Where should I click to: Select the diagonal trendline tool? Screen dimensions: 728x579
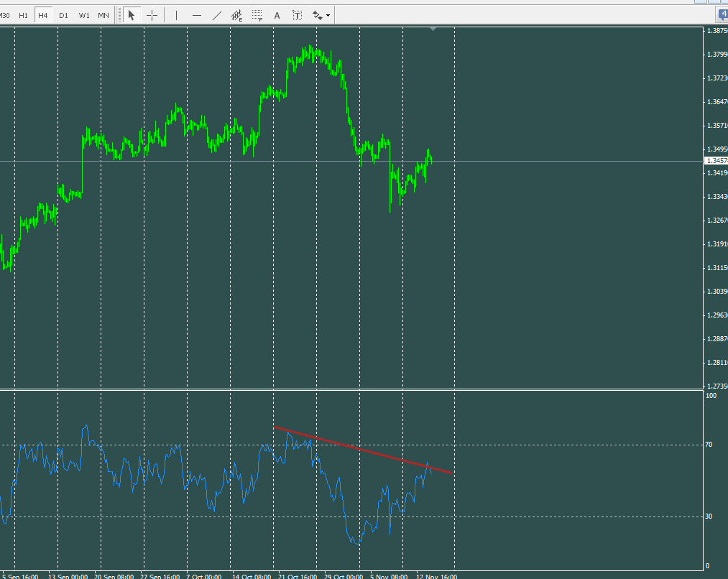217,15
